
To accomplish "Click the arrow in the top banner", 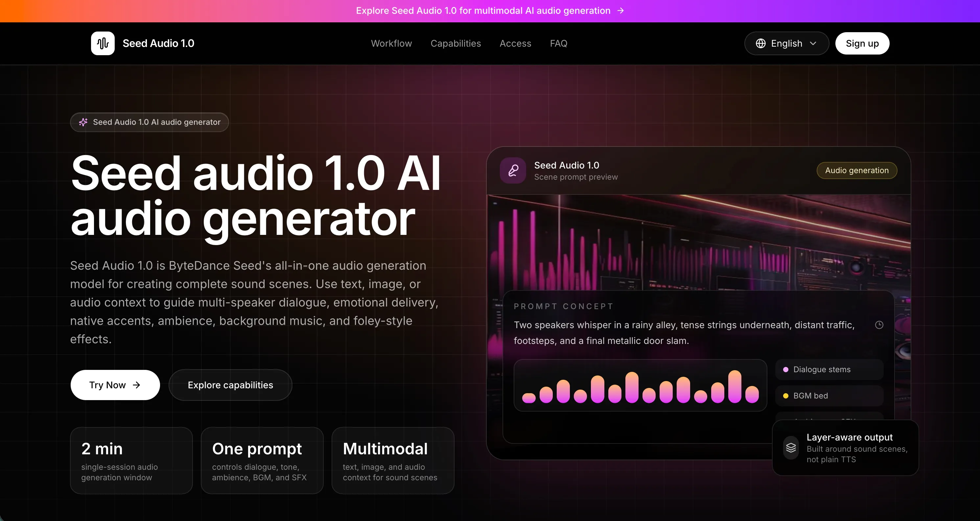I will 620,11.
